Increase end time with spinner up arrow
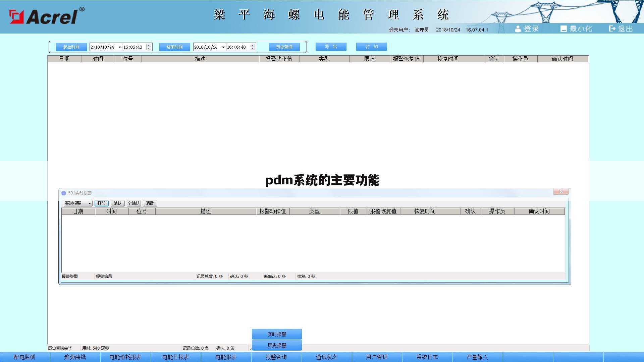Screen dimensions: 644x362 click(x=253, y=45)
